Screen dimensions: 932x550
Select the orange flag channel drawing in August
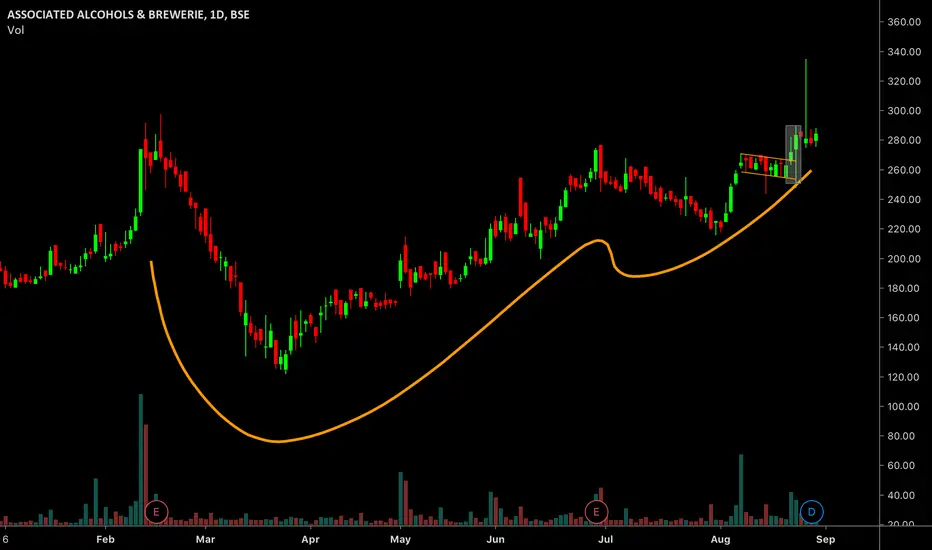768,166
